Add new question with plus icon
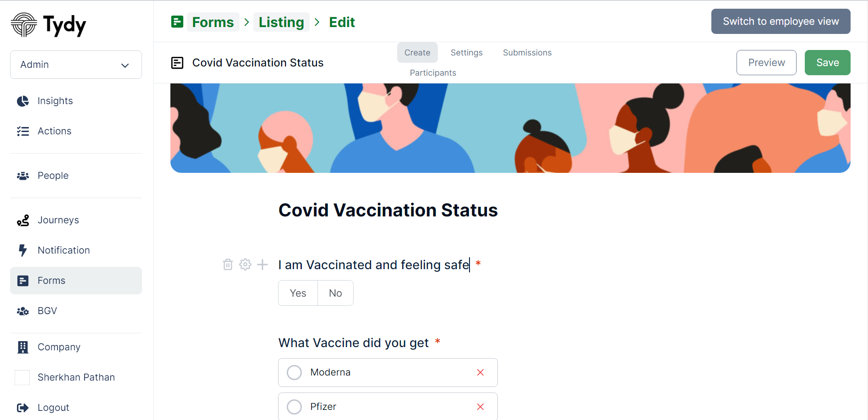Image resolution: width=868 pixels, height=420 pixels. (x=262, y=265)
